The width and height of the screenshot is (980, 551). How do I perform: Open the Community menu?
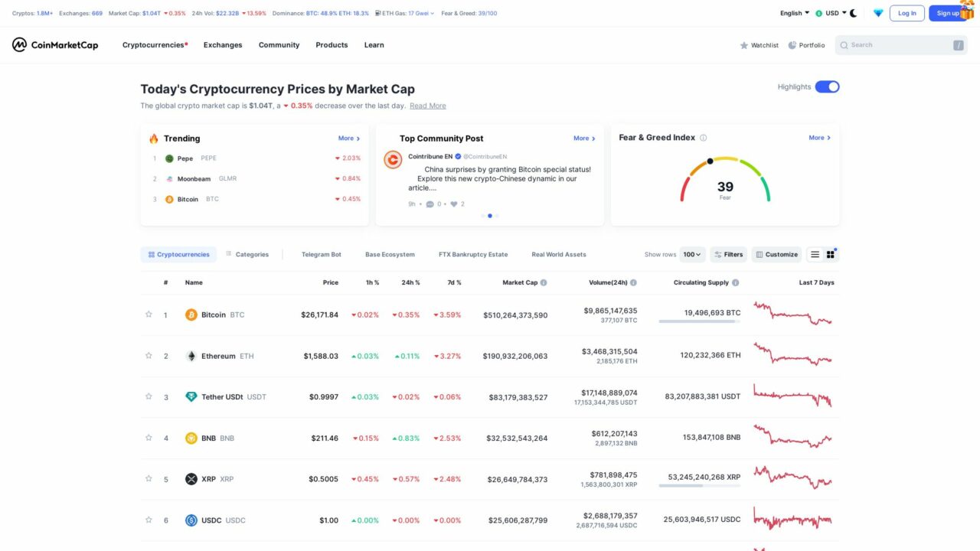click(279, 44)
